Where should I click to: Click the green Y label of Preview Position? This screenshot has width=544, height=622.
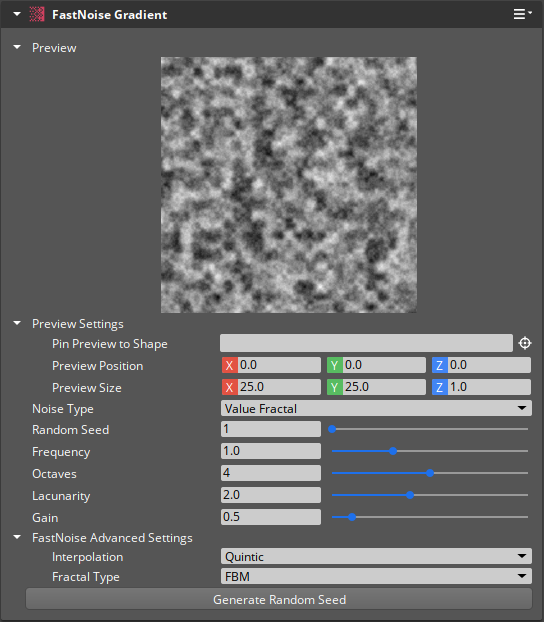[x=335, y=365]
